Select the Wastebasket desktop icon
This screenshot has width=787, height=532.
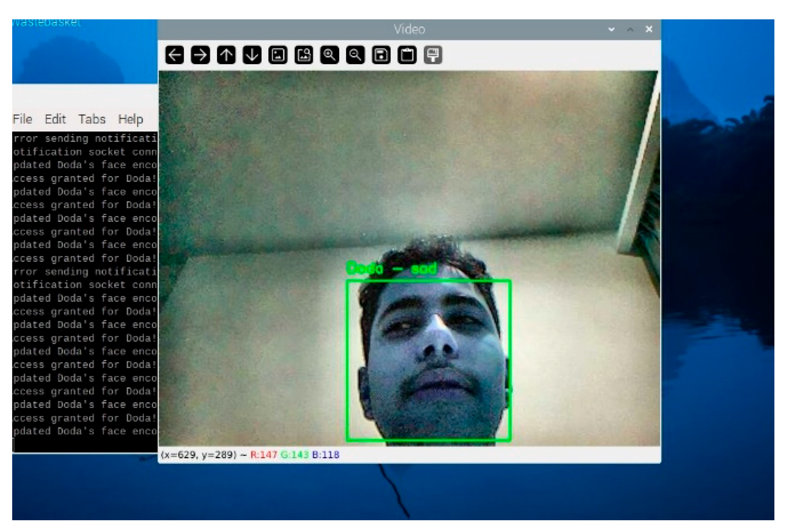pos(46,23)
